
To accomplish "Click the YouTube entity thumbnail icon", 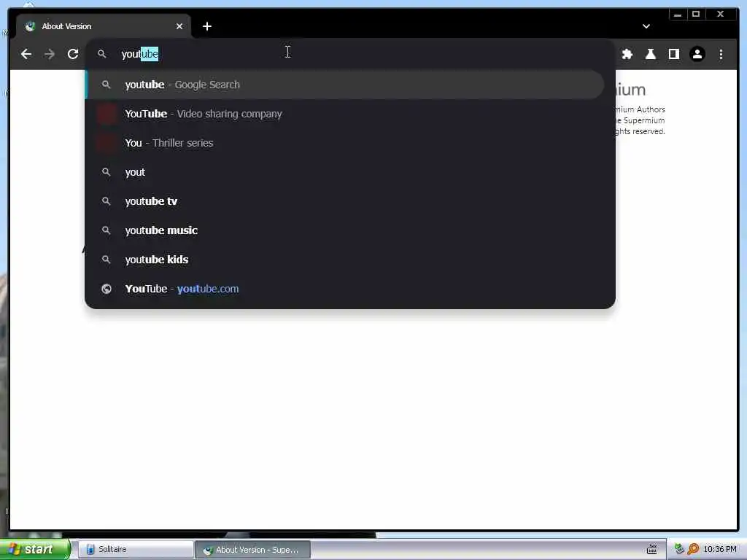I will 107,114.
